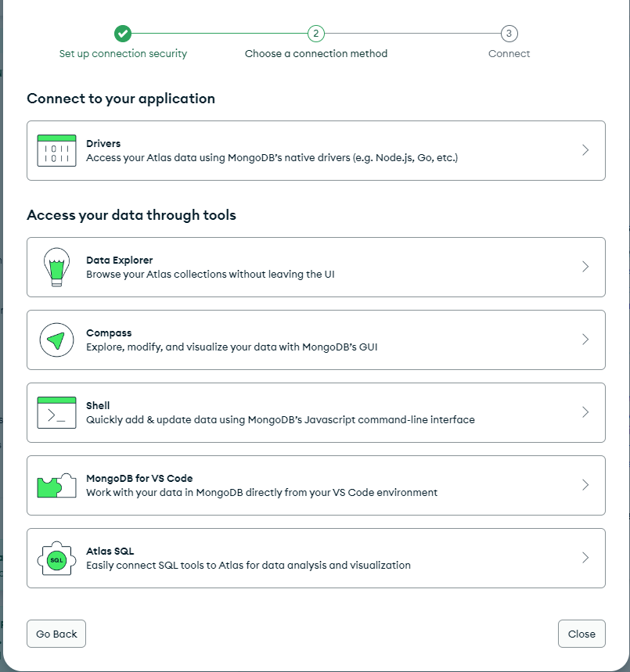Click the Drivers binary window icon
This screenshot has height=672, width=630.
(x=56, y=150)
